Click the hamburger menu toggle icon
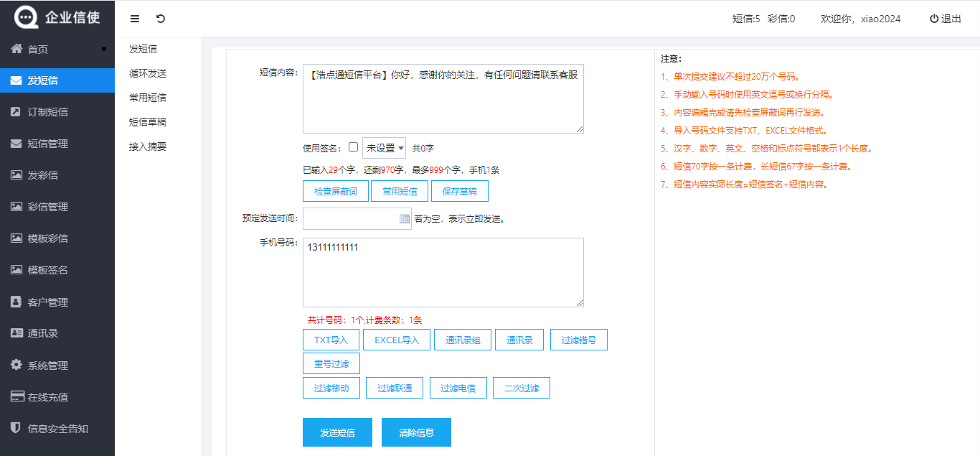The width and height of the screenshot is (980, 456). 135,19
